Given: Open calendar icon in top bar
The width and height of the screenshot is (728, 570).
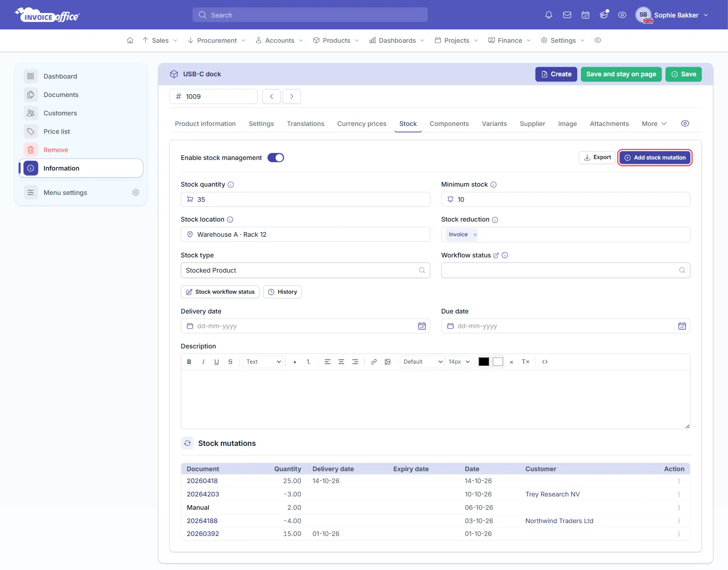Looking at the screenshot, I should (585, 15).
